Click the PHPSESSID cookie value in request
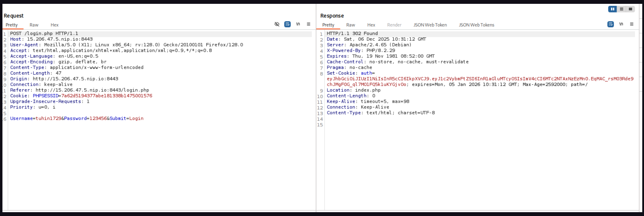The image size is (644, 216). pyautogui.click(x=106, y=96)
